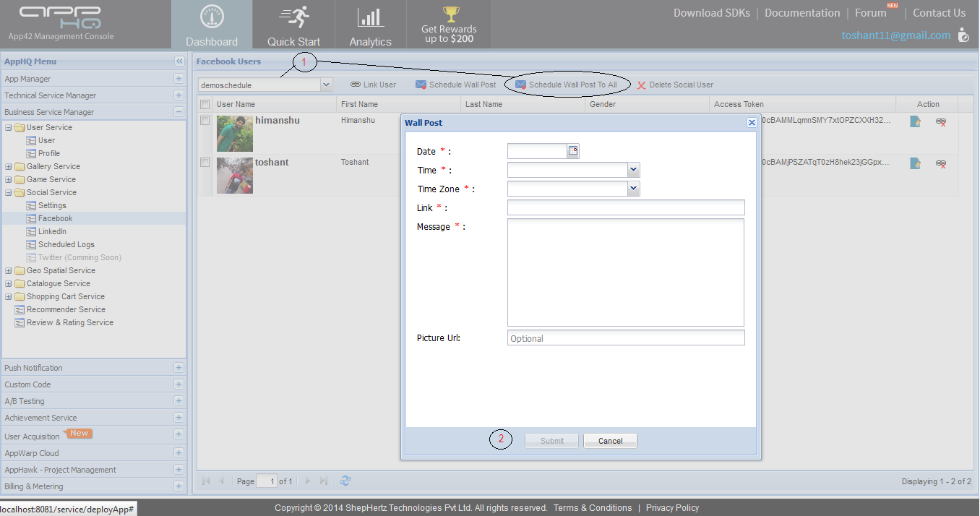The width and height of the screenshot is (980, 516).
Task: Click the refresh icon in pagination bar
Action: pyautogui.click(x=345, y=481)
